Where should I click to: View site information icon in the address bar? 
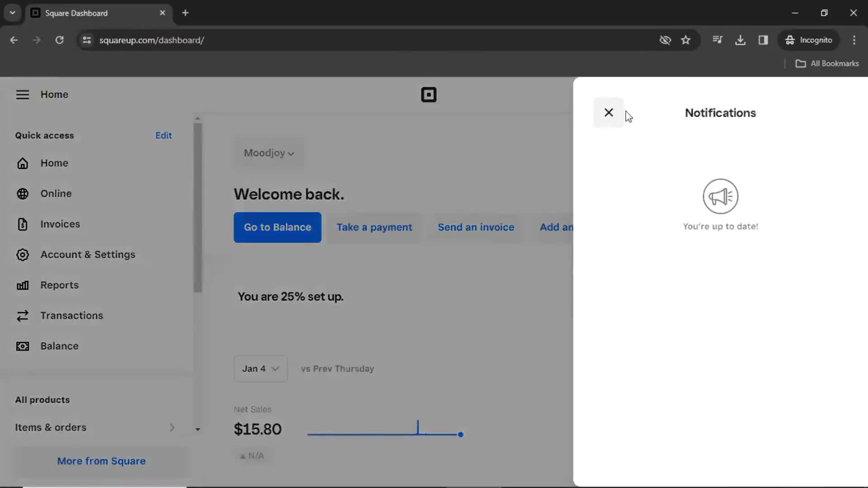pyautogui.click(x=87, y=40)
